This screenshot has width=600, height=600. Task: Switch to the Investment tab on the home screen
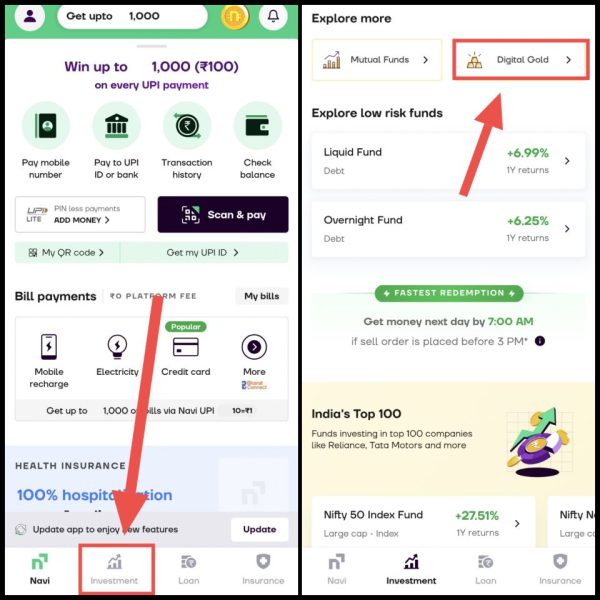coord(114,569)
